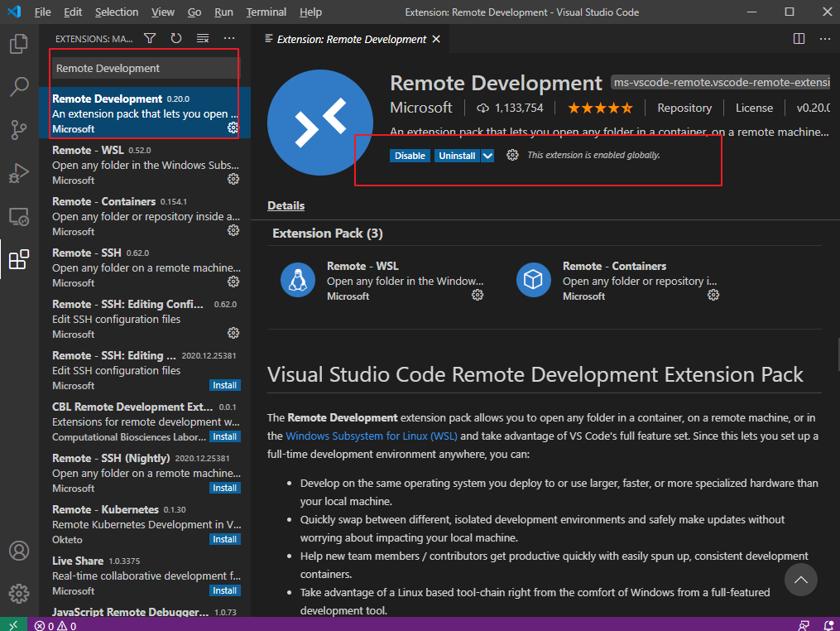Select Remote - Kubernetes list item
Viewport: 840px width, 631px height.
[145, 524]
